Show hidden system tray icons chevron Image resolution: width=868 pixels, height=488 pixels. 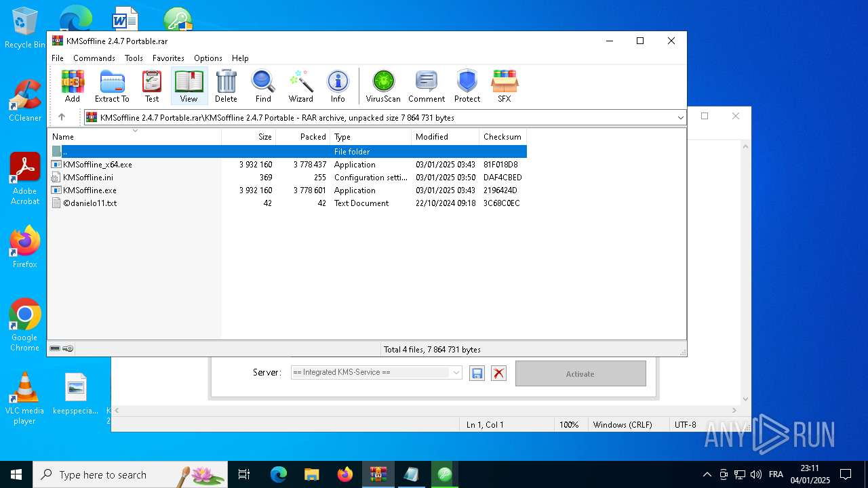point(707,474)
